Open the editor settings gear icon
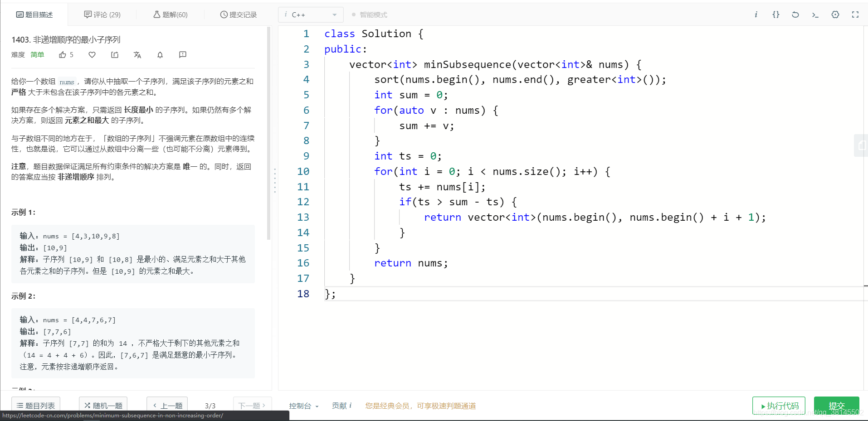868x421 pixels. pyautogui.click(x=835, y=15)
